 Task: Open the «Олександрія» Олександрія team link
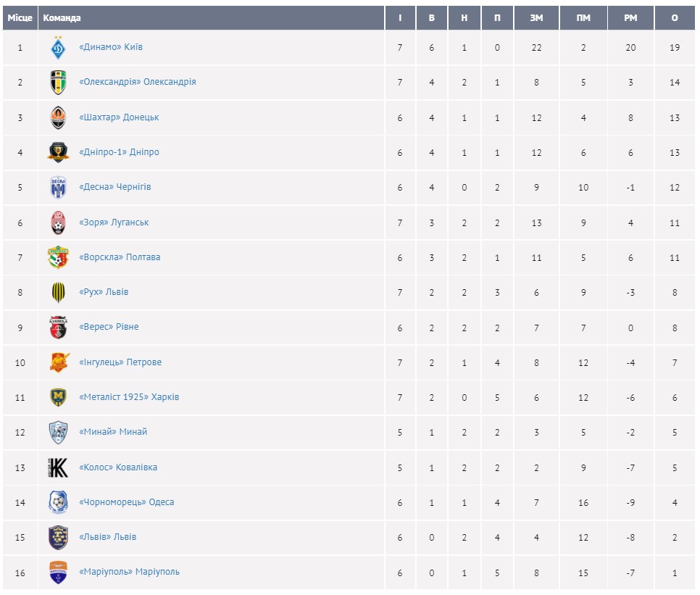(137, 82)
